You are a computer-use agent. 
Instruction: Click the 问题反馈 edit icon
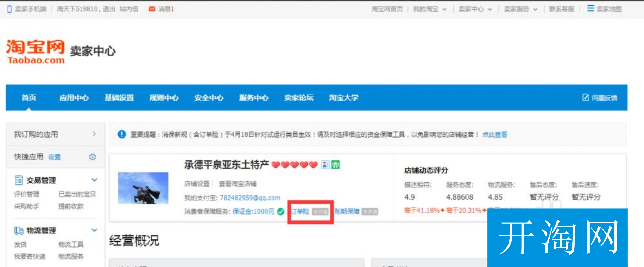coord(586,97)
